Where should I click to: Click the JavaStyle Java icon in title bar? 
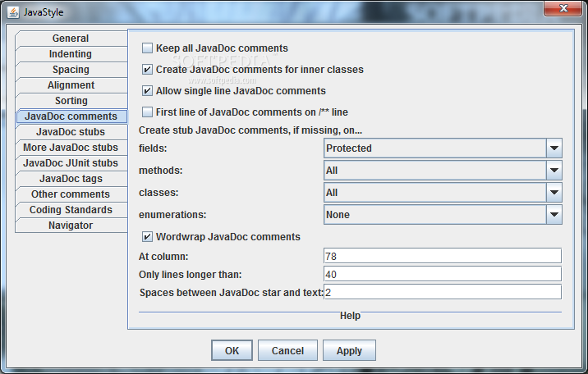(x=13, y=12)
